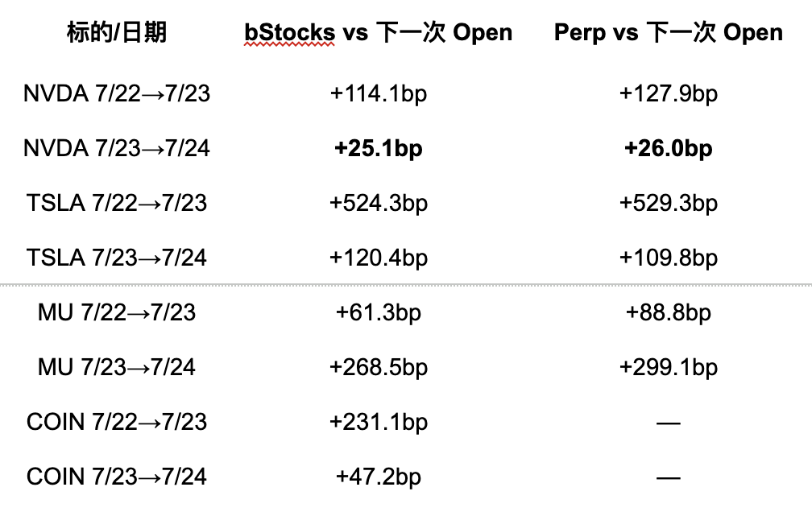Select the COIN 7/22→7/23 cell
Viewport: 812px width, 512px height.
pyautogui.click(x=117, y=422)
